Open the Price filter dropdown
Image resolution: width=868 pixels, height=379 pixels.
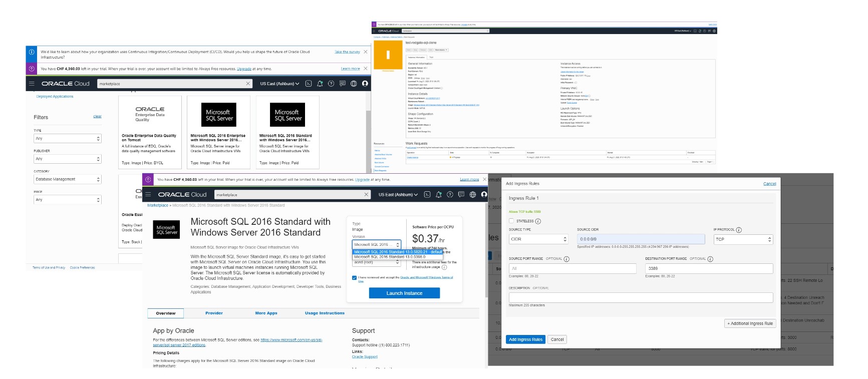pos(68,200)
